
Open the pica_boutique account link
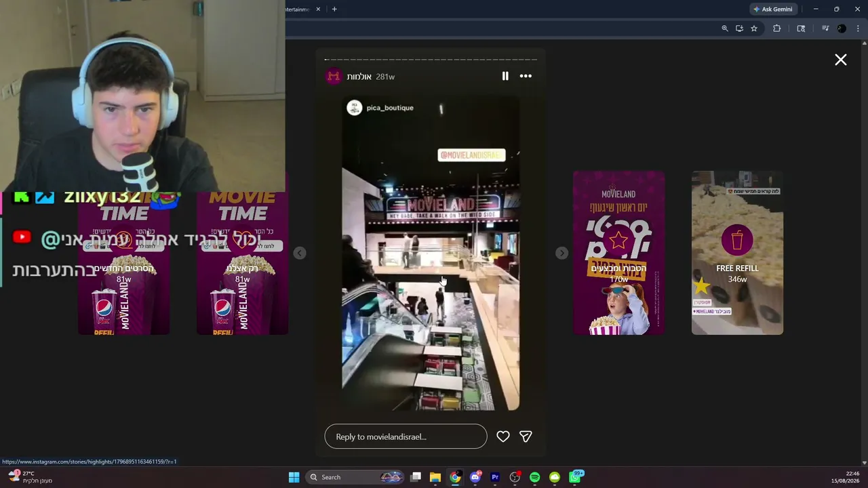pos(390,108)
